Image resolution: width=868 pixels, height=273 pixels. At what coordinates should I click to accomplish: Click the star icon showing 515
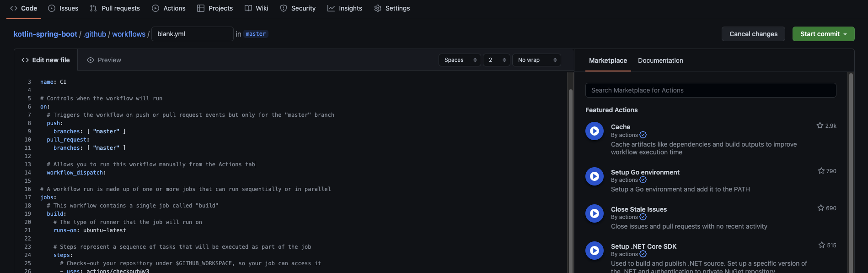click(822, 245)
